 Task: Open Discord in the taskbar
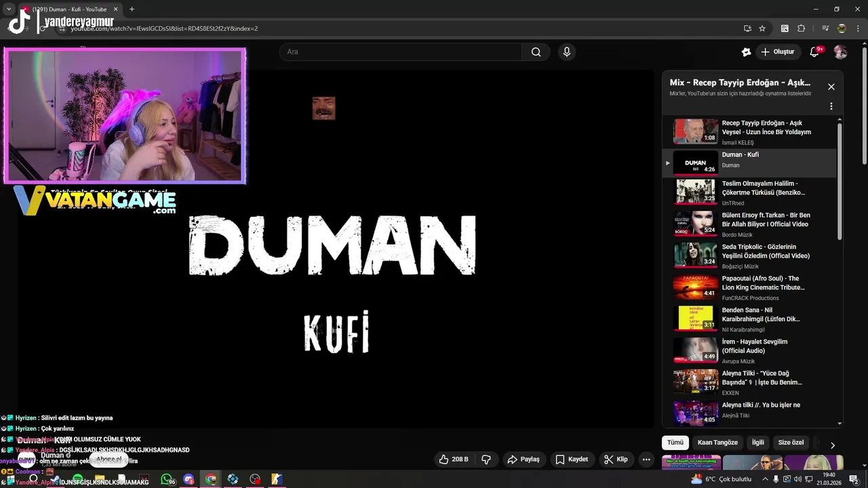pos(189,479)
